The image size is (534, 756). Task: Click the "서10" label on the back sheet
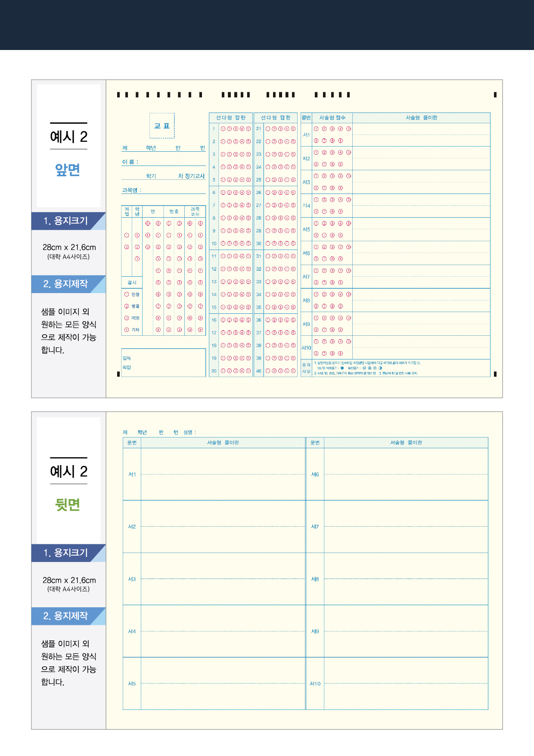(x=315, y=684)
